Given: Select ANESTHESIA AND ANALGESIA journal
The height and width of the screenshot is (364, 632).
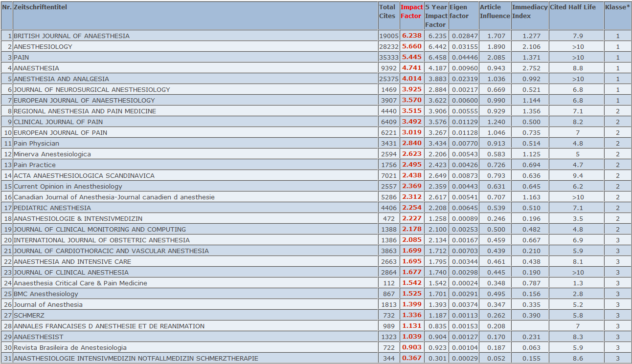Looking at the screenshot, I should tap(61, 79).
